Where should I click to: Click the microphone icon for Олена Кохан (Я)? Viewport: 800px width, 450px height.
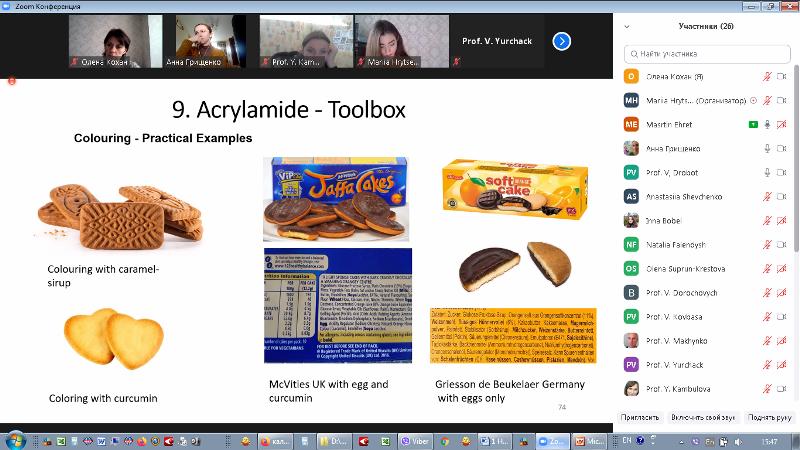767,77
